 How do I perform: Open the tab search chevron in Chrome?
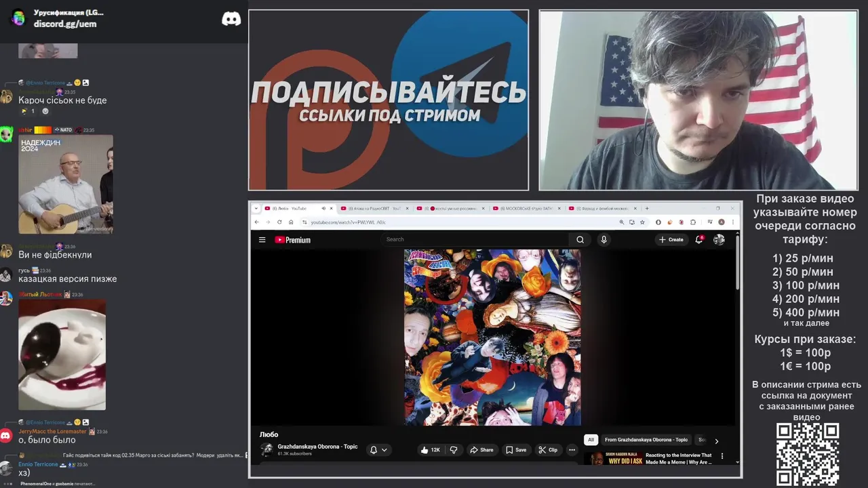point(256,208)
